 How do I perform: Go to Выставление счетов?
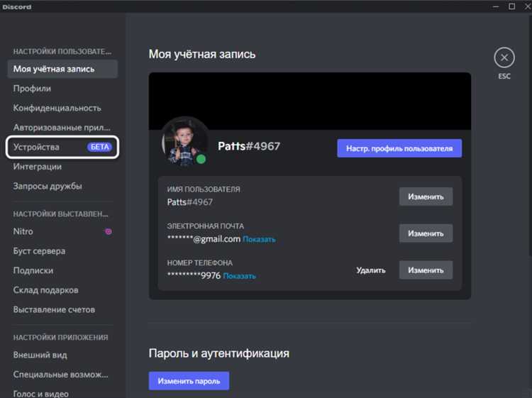pyautogui.click(x=62, y=309)
